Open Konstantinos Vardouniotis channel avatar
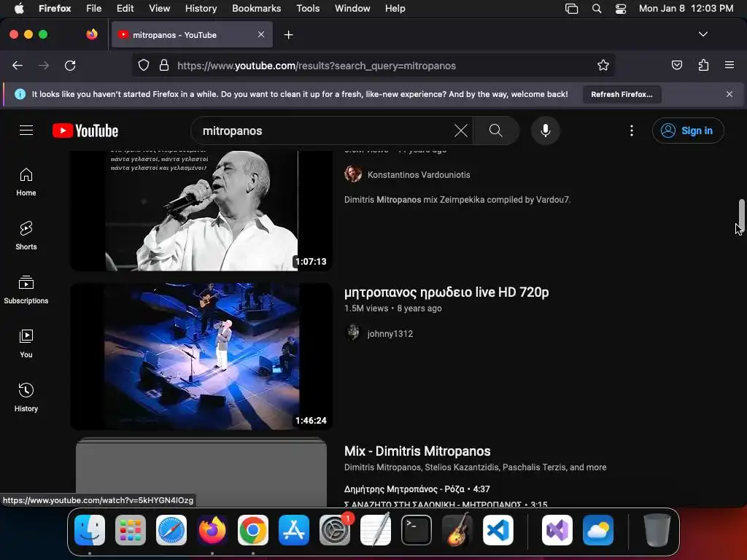 tap(353, 175)
